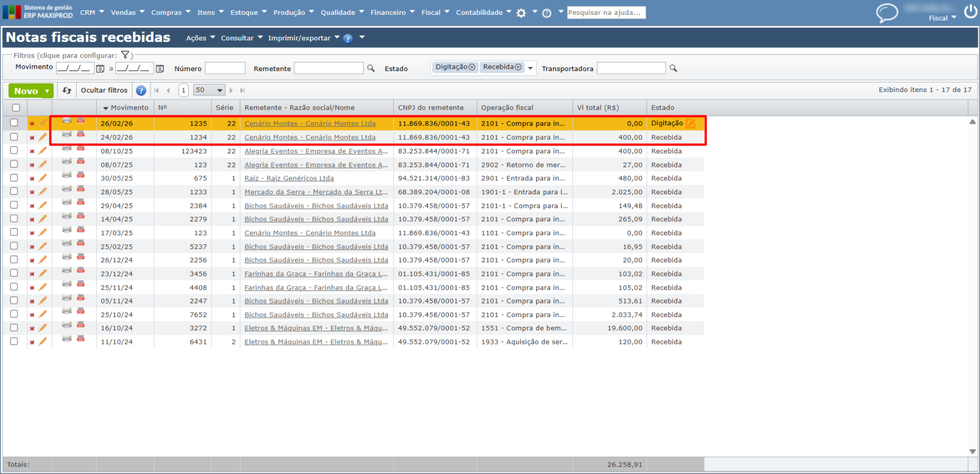
Task: Click the Remetente search magnifier
Action: coord(371,68)
